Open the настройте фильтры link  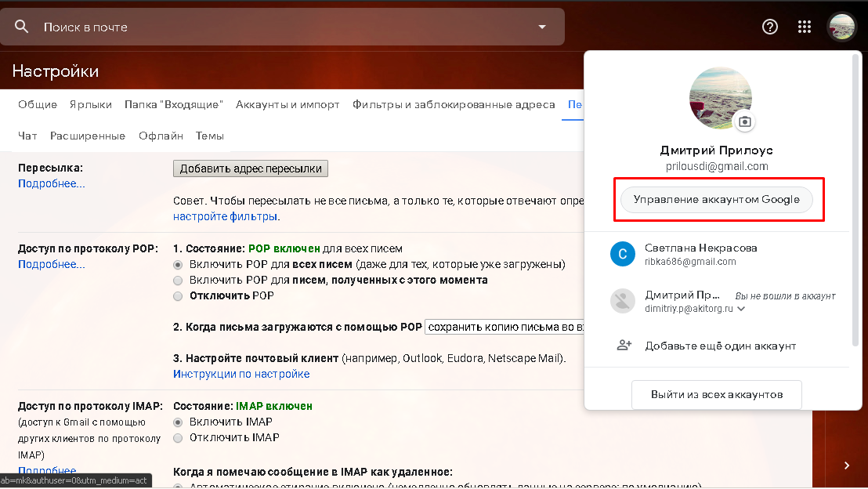225,216
